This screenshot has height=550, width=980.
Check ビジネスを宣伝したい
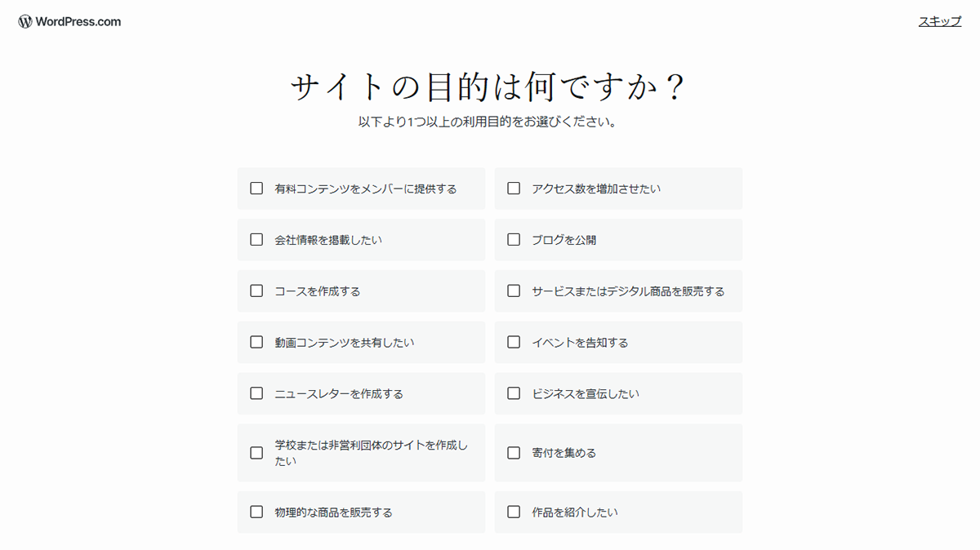click(x=514, y=393)
